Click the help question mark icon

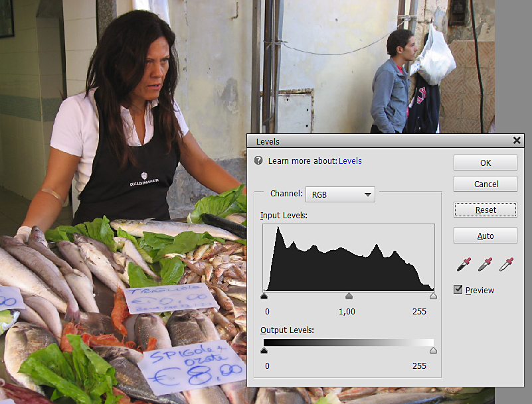coord(258,161)
